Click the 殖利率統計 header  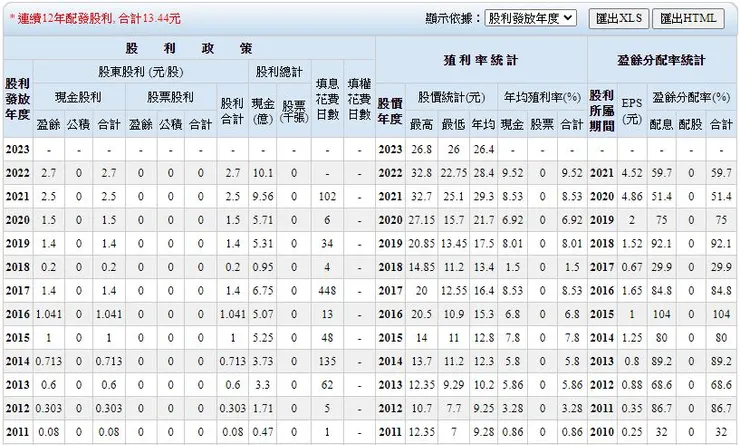click(481, 60)
